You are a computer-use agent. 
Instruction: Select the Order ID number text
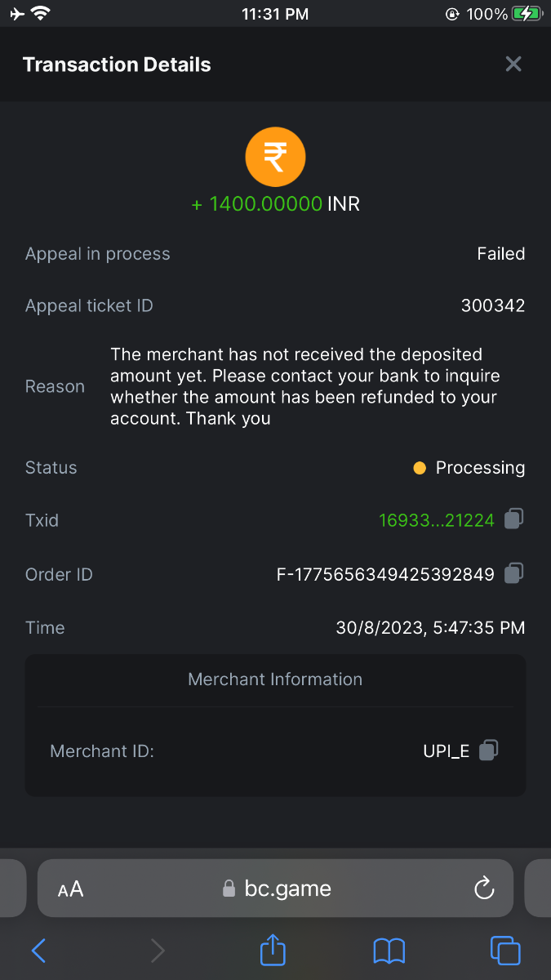pyautogui.click(x=386, y=574)
